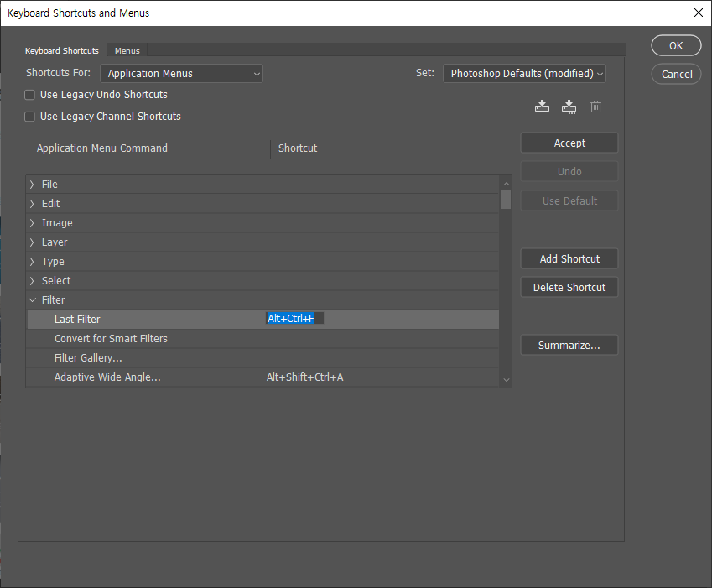The width and height of the screenshot is (712, 588).
Task: Click the Delete Shortcut button
Action: 569,288
